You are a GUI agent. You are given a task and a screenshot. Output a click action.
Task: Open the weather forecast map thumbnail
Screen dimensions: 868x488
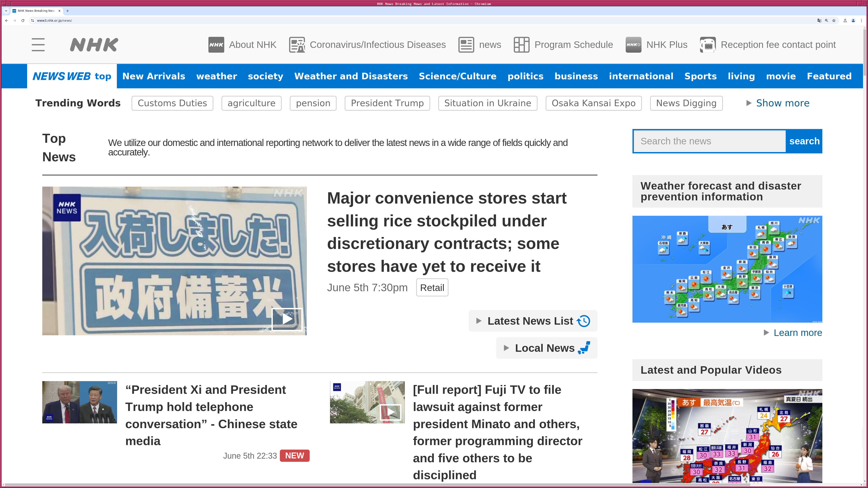727,269
